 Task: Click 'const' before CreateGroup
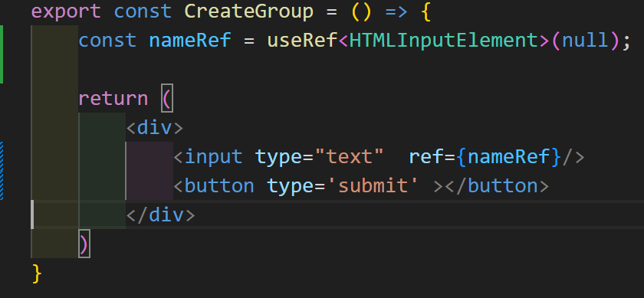143,11
